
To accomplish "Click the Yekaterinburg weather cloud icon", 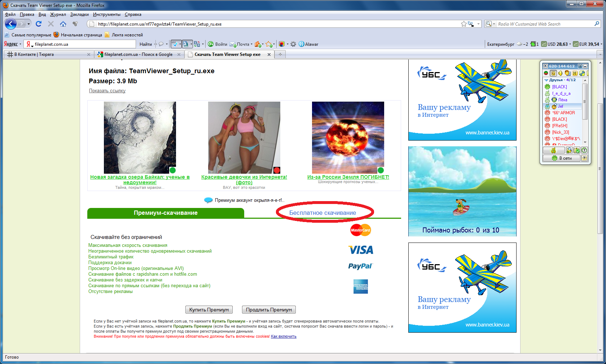I will 519,44.
